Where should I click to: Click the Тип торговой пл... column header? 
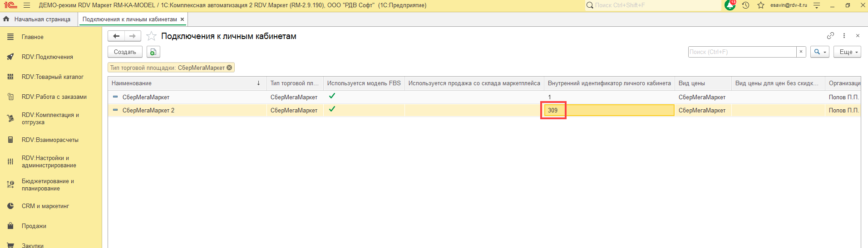295,83
